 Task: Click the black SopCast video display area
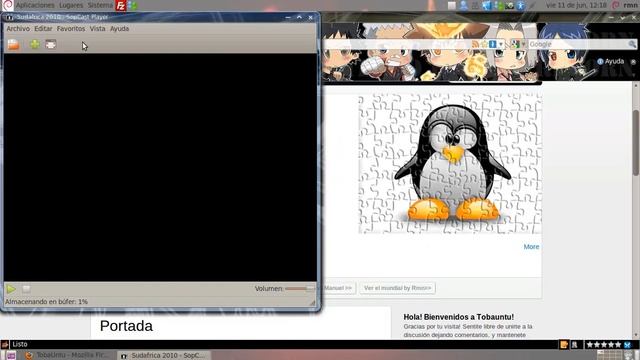tap(160, 167)
